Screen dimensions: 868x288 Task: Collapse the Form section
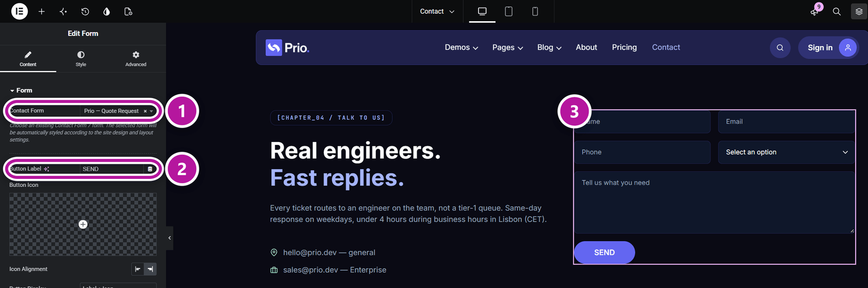coord(21,90)
